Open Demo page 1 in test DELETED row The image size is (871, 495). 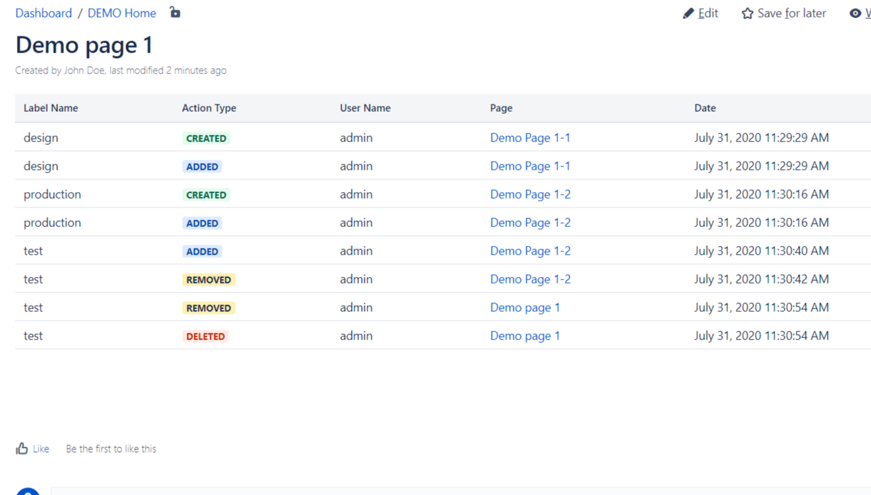coord(525,336)
